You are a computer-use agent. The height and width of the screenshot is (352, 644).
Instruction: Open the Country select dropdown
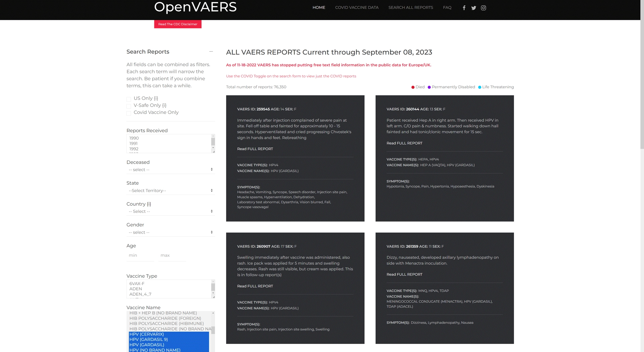pos(170,212)
